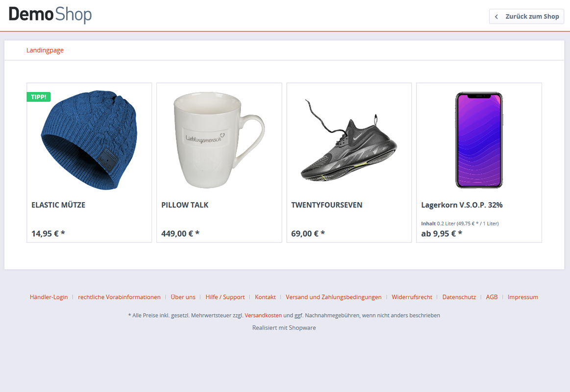Open the Landingpage breadcrumb link
The width and height of the screenshot is (570, 392).
point(45,50)
